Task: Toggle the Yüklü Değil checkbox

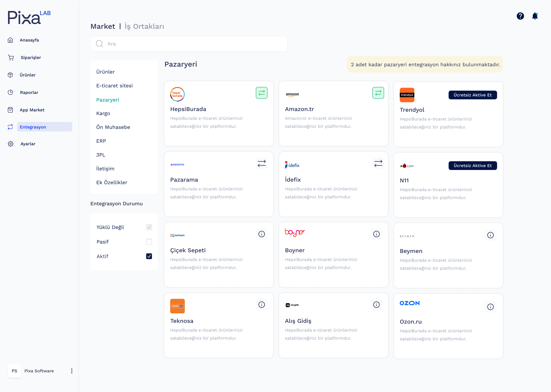Action: [149, 227]
